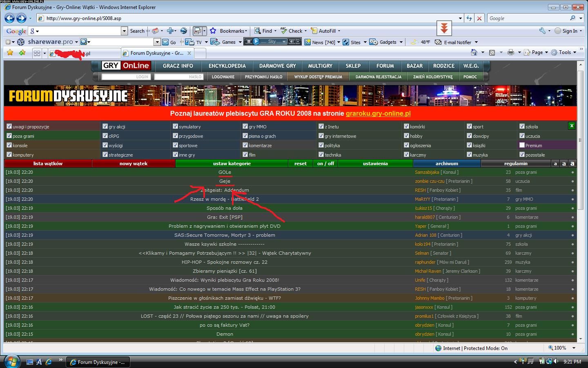Screen dimensions: 588x368
Task: Expand the E-mail Notifier dropdown
Action: click(476, 42)
